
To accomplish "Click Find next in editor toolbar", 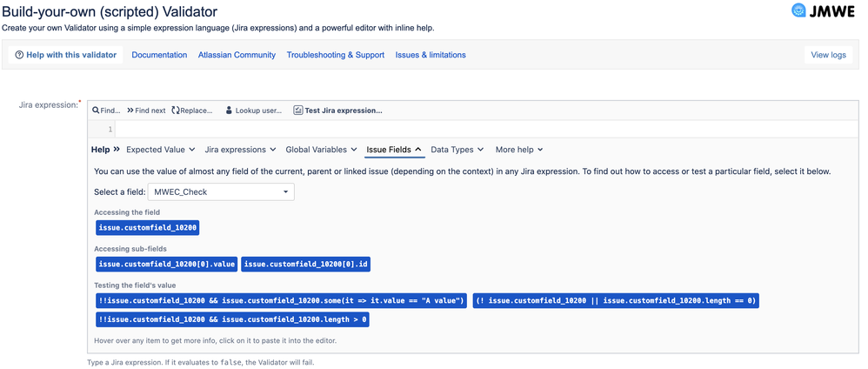I will (146, 111).
